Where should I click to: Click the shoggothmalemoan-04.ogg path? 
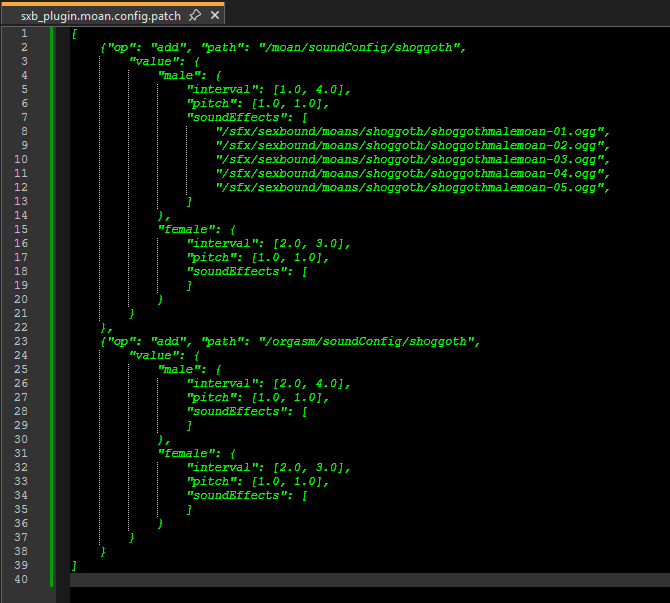[x=409, y=174]
